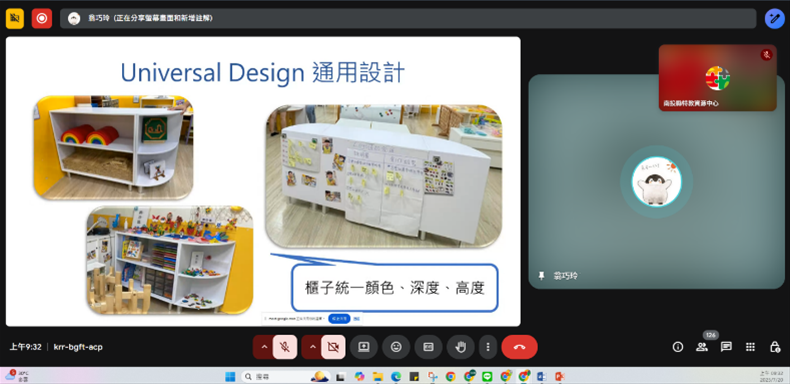The image size is (790, 384).
Task: Open the blue annotation pen tool
Action: coord(774,19)
